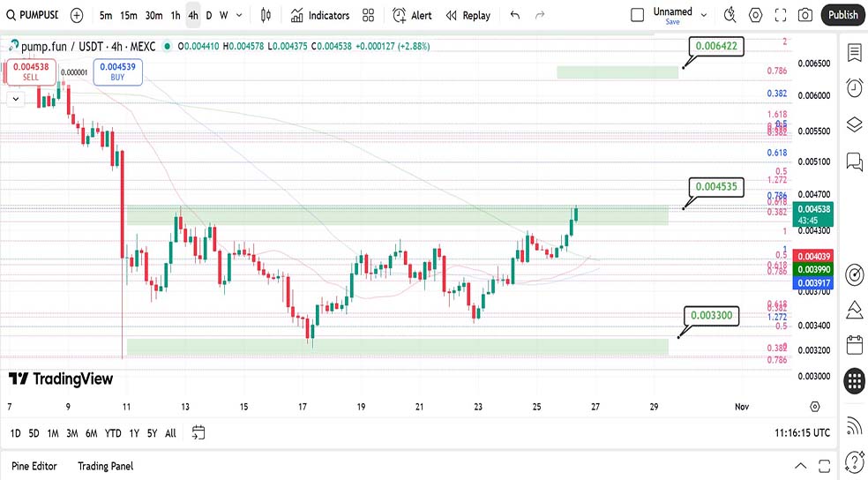Click the Publish button
This screenshot has height=480, width=868.
842,15
